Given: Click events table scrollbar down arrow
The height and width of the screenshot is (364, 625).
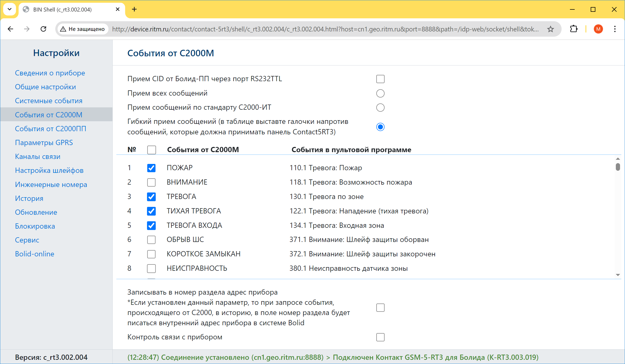Looking at the screenshot, I should pyautogui.click(x=618, y=275).
